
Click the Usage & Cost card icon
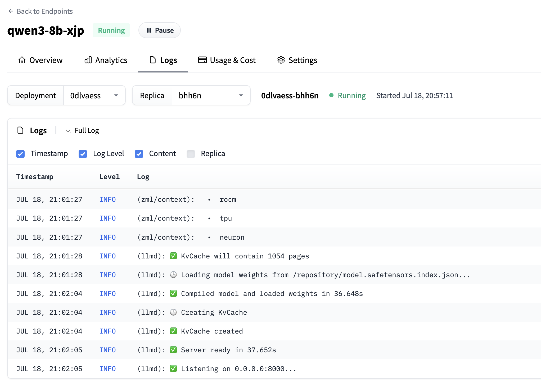pyautogui.click(x=202, y=60)
